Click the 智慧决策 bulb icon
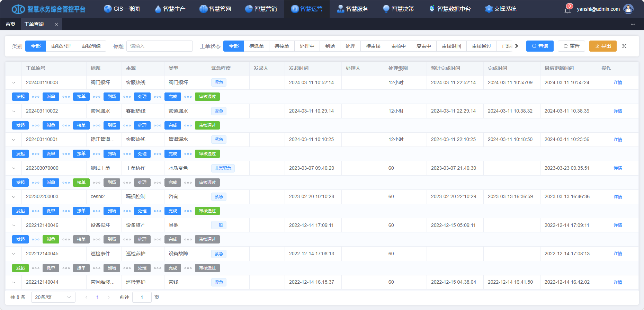The height and width of the screenshot is (310, 644). pos(386,9)
